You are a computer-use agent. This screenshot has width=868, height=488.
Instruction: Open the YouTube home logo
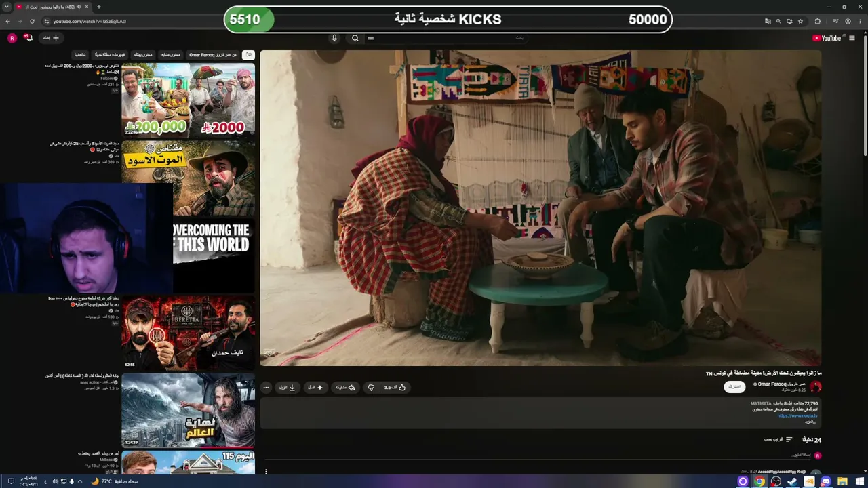[827, 38]
